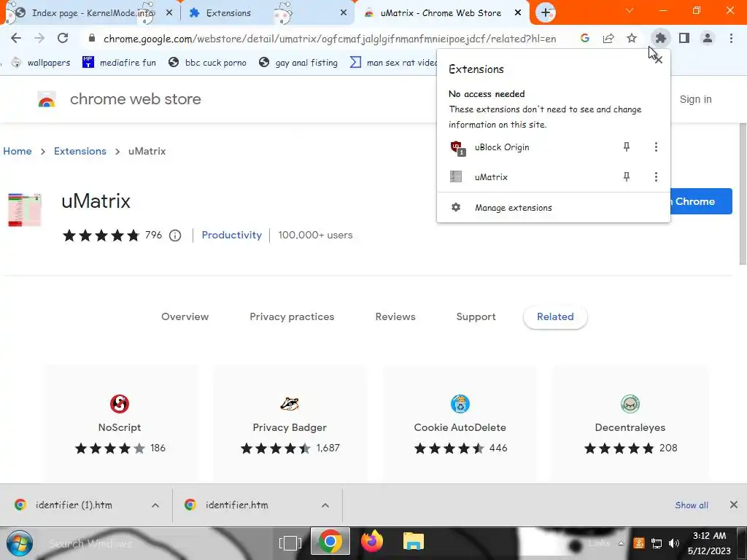
Task: Pin uMatrix to the toolbar
Action: (x=627, y=177)
